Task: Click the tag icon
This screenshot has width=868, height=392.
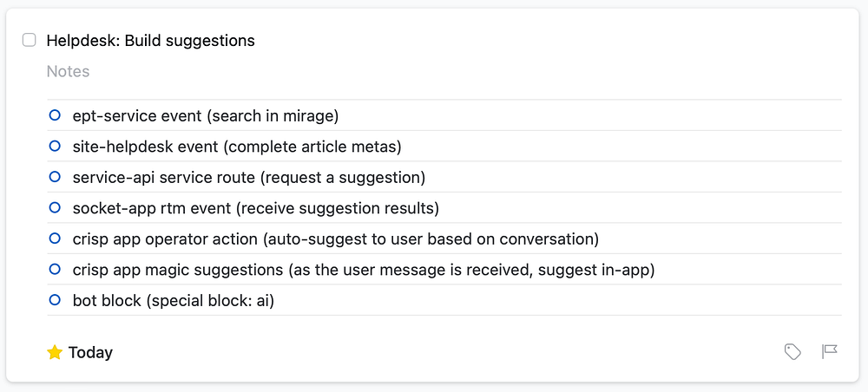Action: [x=792, y=351]
